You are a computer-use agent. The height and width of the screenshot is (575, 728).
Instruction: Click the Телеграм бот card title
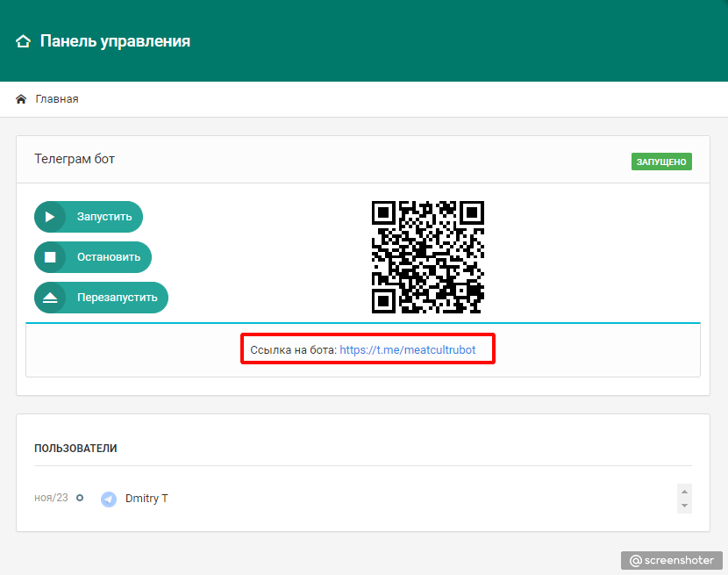tap(75, 159)
